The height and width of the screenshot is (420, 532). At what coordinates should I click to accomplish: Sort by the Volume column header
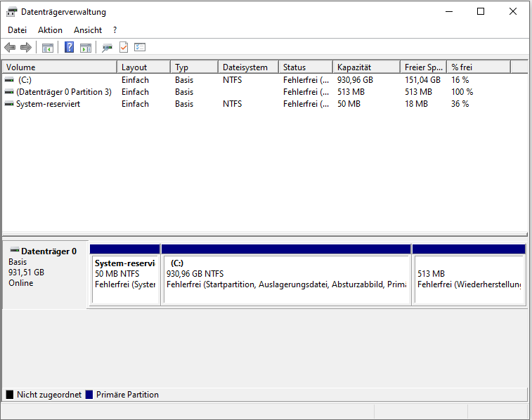[x=60, y=67]
